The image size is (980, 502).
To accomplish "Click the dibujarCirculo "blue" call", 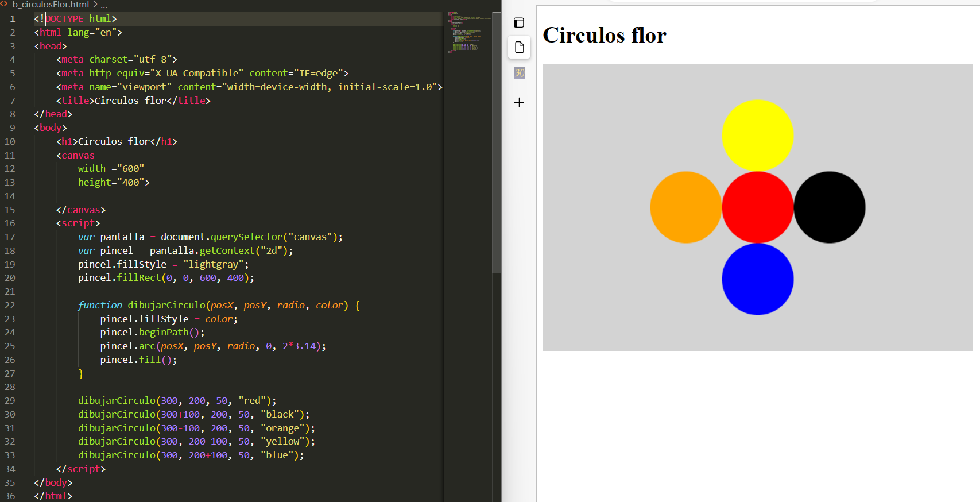I will click(191, 455).
